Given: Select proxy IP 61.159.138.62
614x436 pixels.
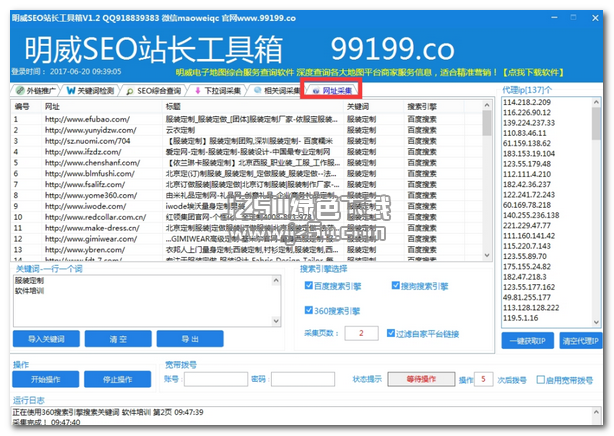Looking at the screenshot, I should tap(527, 143).
